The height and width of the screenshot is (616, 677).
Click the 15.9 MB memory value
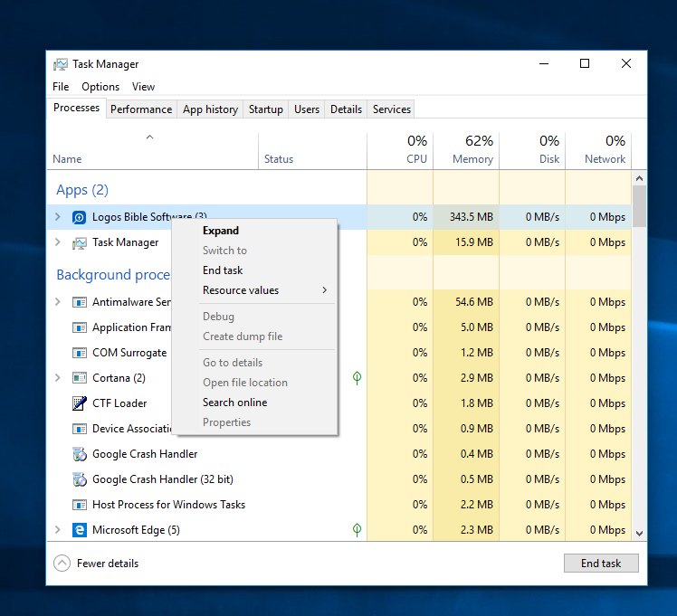point(474,242)
